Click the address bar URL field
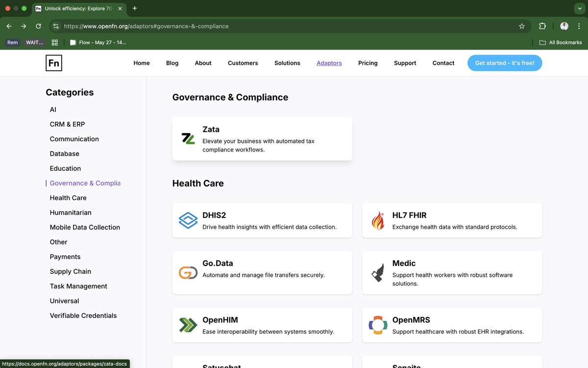 289,26
